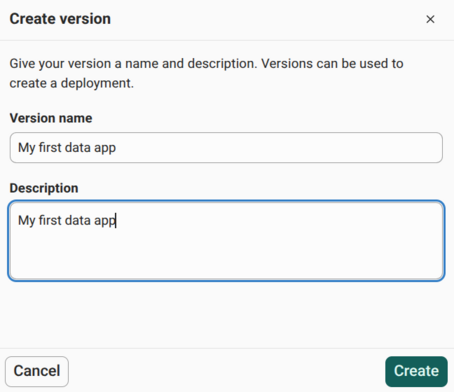This screenshot has width=454, height=392.
Task: Click the 'Give your version a name' help text
Action: (x=206, y=73)
